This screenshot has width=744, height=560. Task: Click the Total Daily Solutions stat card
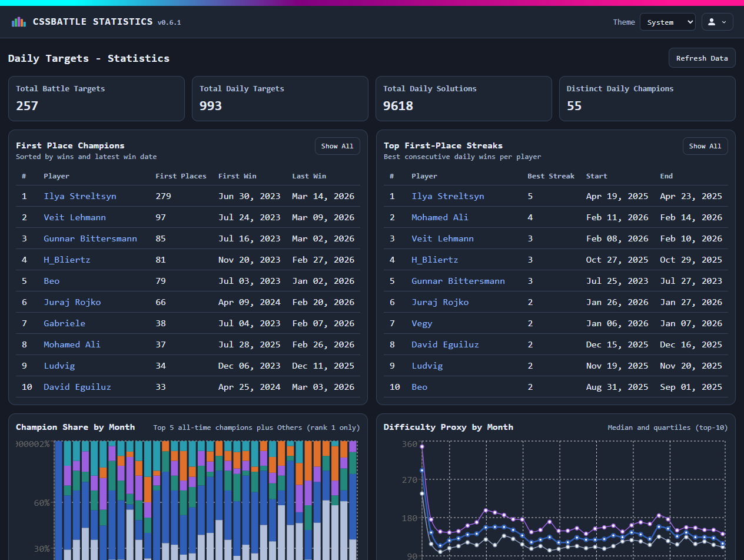(x=464, y=98)
